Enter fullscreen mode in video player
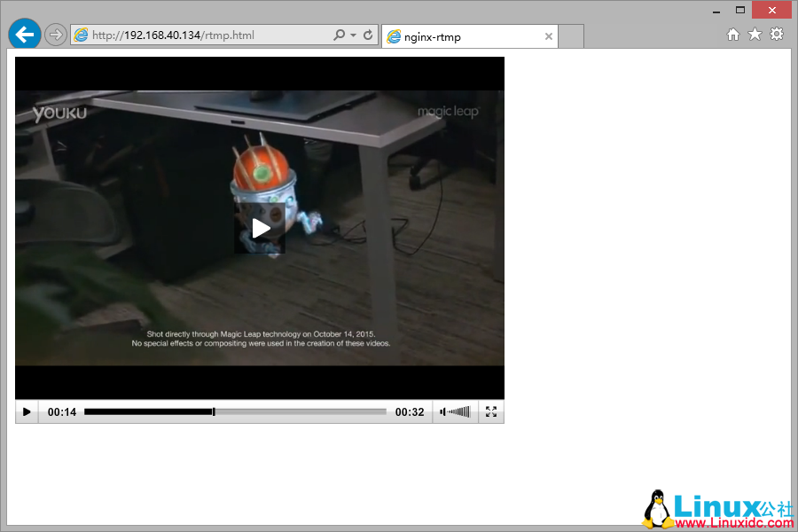Image resolution: width=798 pixels, height=532 pixels. pos(491,411)
